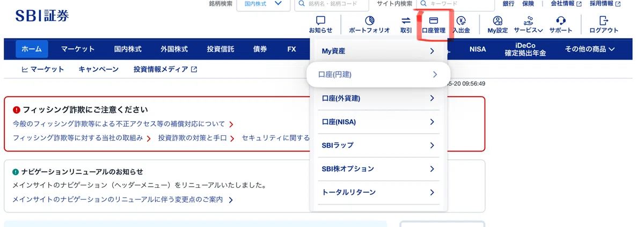The width and height of the screenshot is (644, 227).
Task: Select 国内株式 in blue navigation bar
Action: pos(128,49)
